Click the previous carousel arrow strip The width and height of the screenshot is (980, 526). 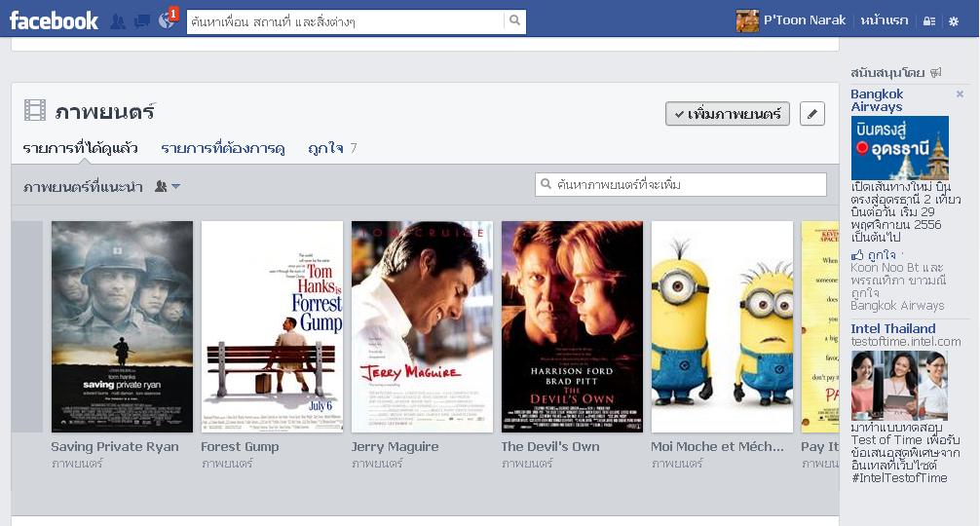[27, 326]
